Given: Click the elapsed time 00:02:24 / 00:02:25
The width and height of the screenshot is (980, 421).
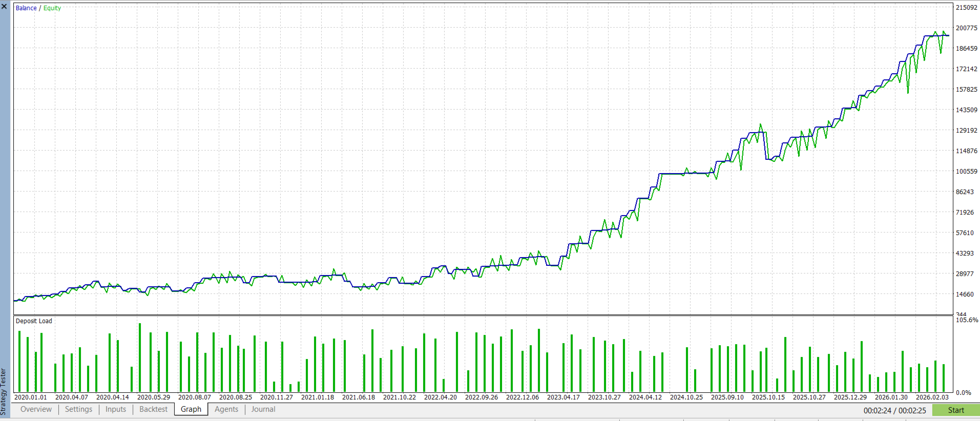Looking at the screenshot, I should tap(894, 411).
